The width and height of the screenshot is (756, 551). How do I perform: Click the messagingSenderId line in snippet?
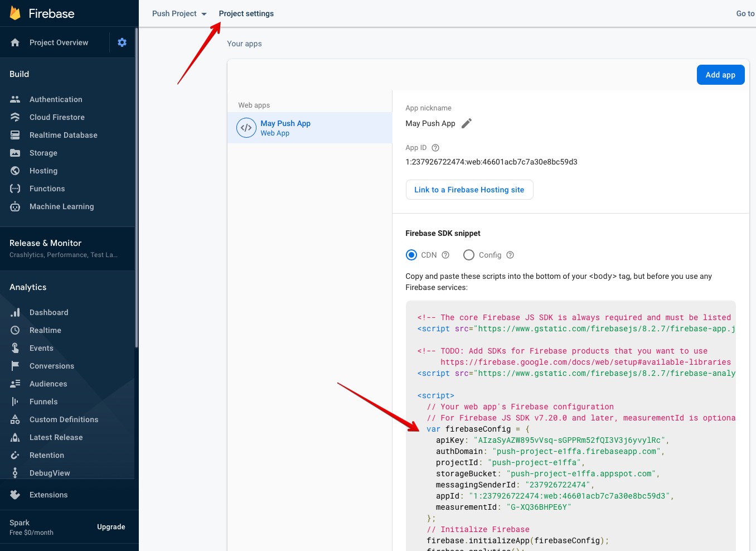pos(515,485)
